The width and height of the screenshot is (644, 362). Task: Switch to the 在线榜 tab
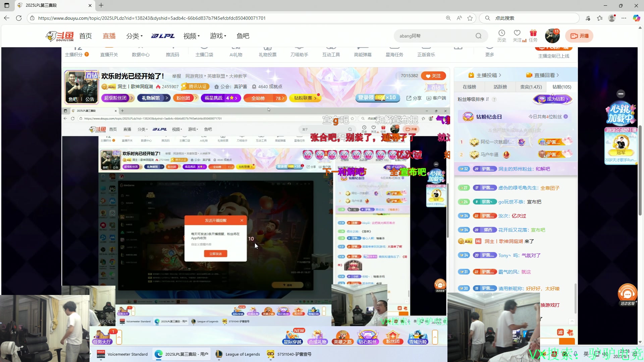469,87
